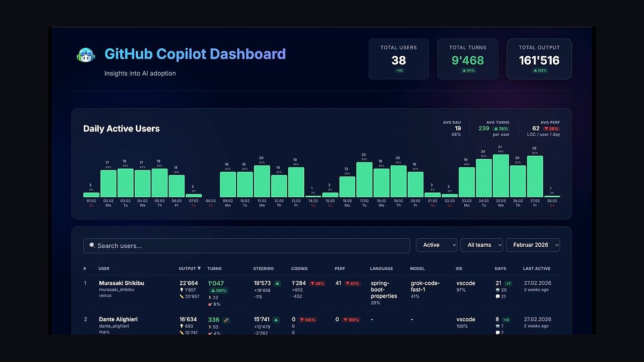Click the Search users input field

pyautogui.click(x=246, y=246)
